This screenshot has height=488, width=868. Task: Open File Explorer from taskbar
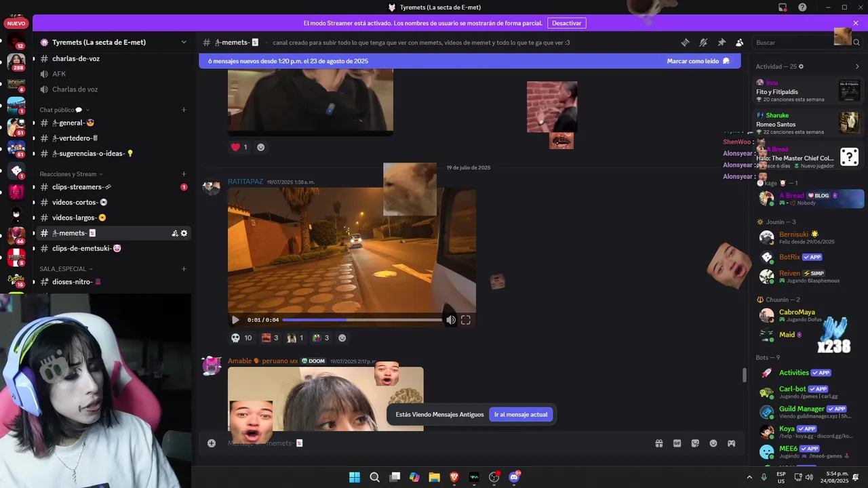click(x=434, y=477)
